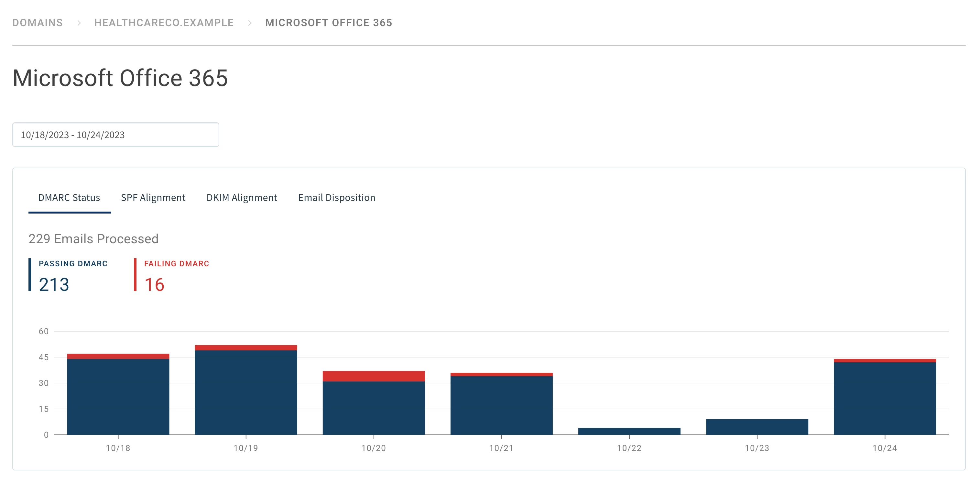Click the Failing DMARC count 16
Image resolution: width=980 pixels, height=484 pixels.
tap(154, 285)
